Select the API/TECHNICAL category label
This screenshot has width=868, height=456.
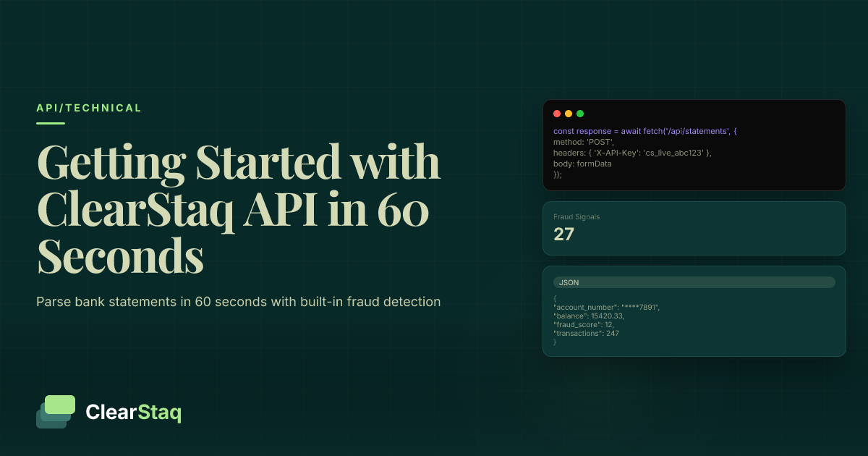(x=89, y=108)
